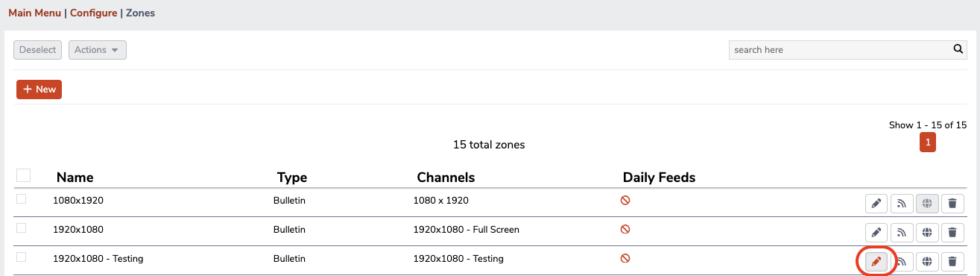The width and height of the screenshot is (980, 276).
Task: Click no-feeds icon in 1920x1080 row
Action: click(x=625, y=229)
